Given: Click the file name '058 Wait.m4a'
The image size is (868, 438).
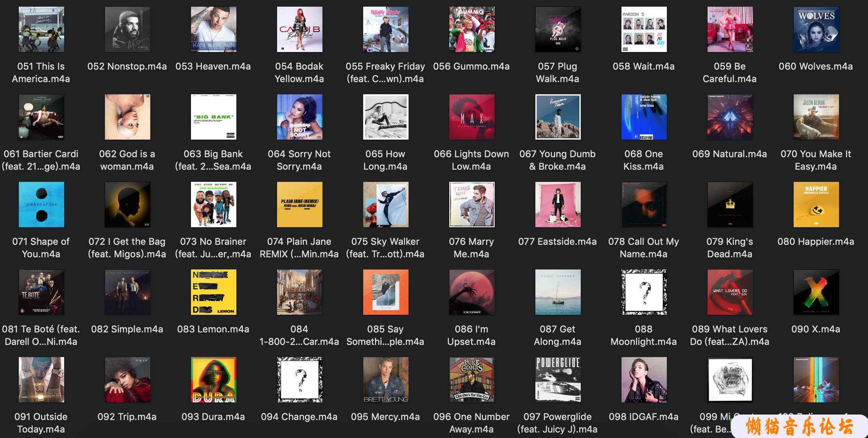Looking at the screenshot, I should click(x=644, y=66).
